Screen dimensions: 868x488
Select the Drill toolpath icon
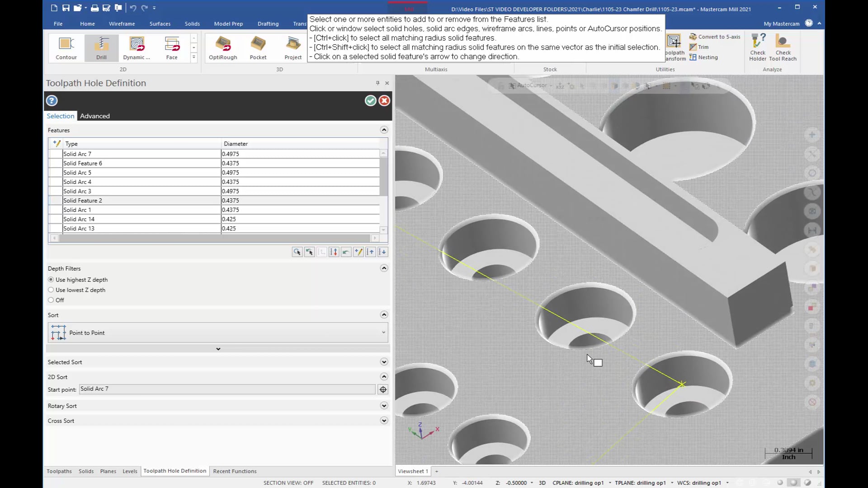(x=101, y=48)
